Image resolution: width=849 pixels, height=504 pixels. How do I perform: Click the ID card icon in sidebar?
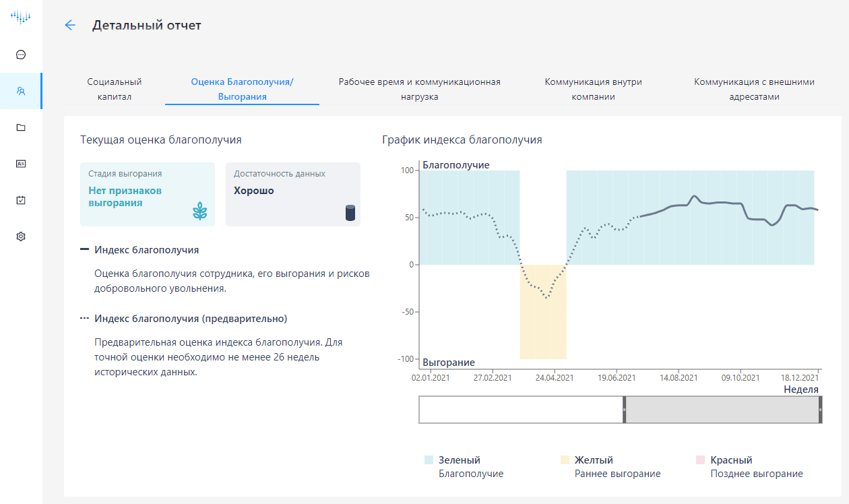(x=21, y=164)
